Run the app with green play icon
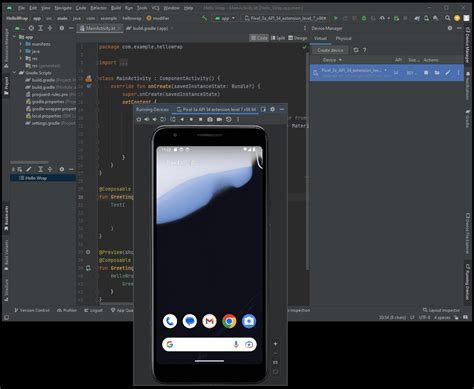474x389 pixels. (336, 18)
